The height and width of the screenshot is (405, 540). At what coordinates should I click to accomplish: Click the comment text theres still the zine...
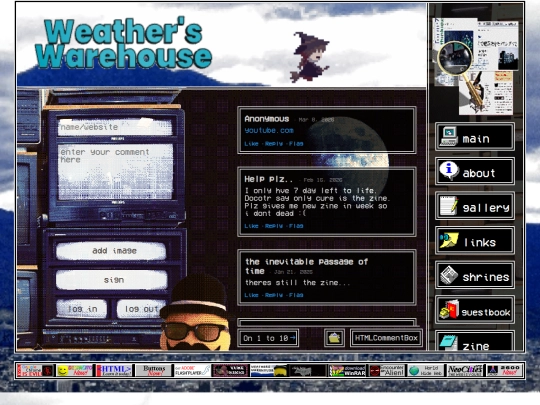298,283
